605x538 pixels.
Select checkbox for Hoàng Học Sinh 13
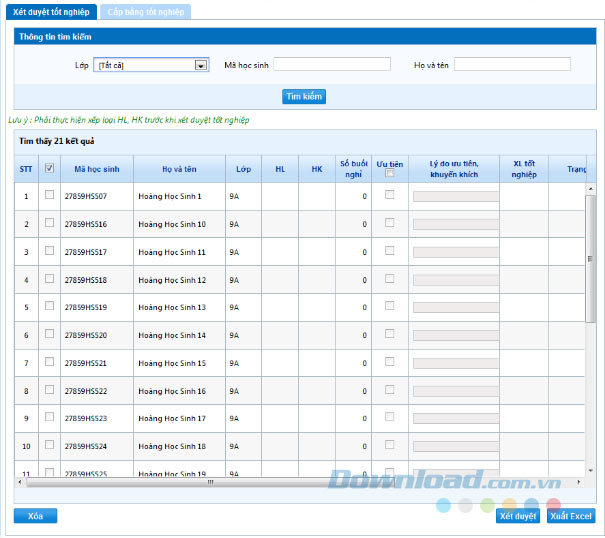49,306
